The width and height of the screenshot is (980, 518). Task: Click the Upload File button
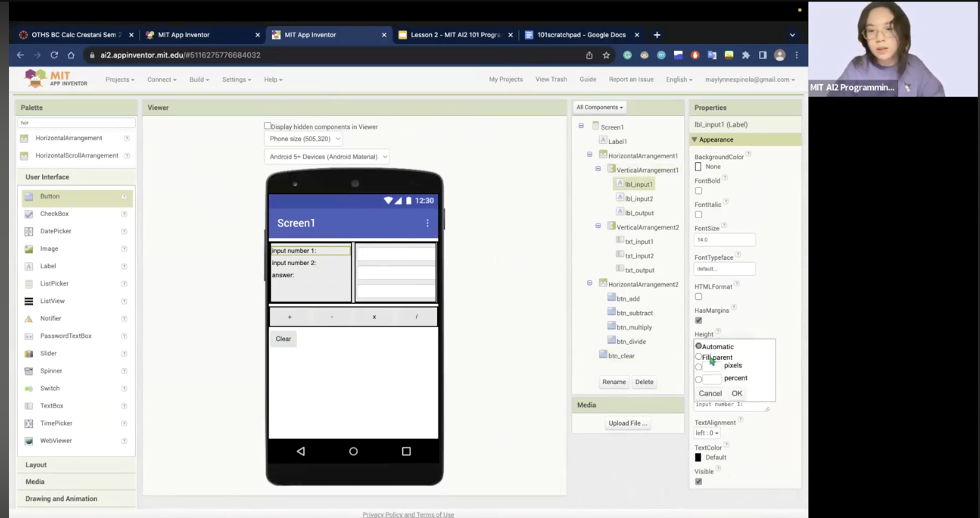point(627,423)
